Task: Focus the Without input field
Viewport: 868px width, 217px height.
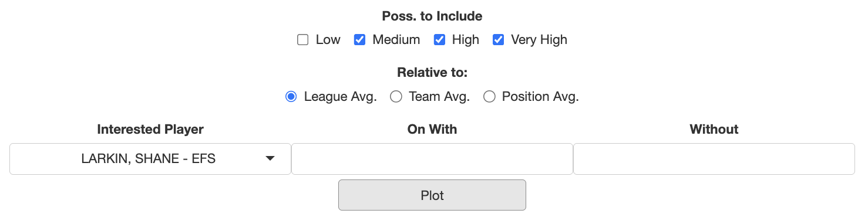Action: click(714, 159)
